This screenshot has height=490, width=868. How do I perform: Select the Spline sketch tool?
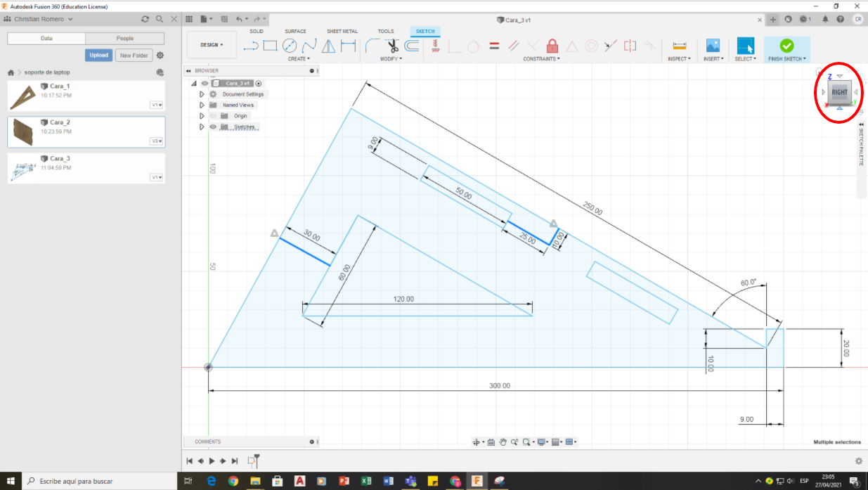tap(309, 46)
